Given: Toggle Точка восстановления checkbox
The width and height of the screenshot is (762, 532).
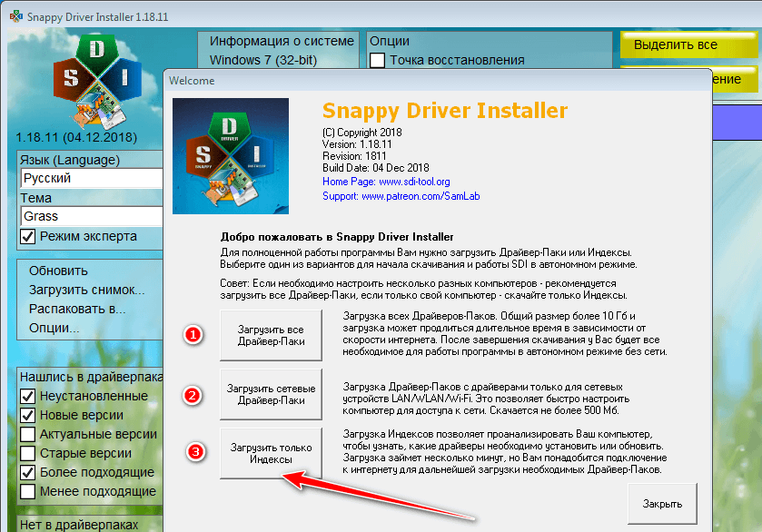Looking at the screenshot, I should [x=378, y=60].
